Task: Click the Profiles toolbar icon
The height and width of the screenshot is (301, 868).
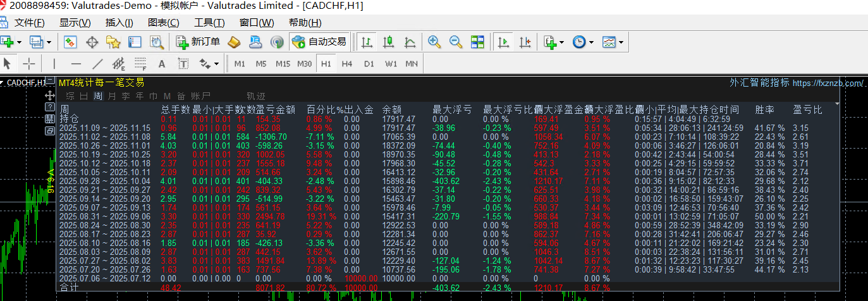Action: pos(36,42)
